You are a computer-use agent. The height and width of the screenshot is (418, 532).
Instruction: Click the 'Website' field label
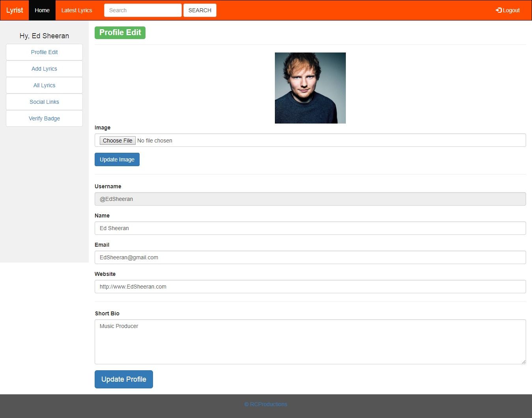point(105,274)
